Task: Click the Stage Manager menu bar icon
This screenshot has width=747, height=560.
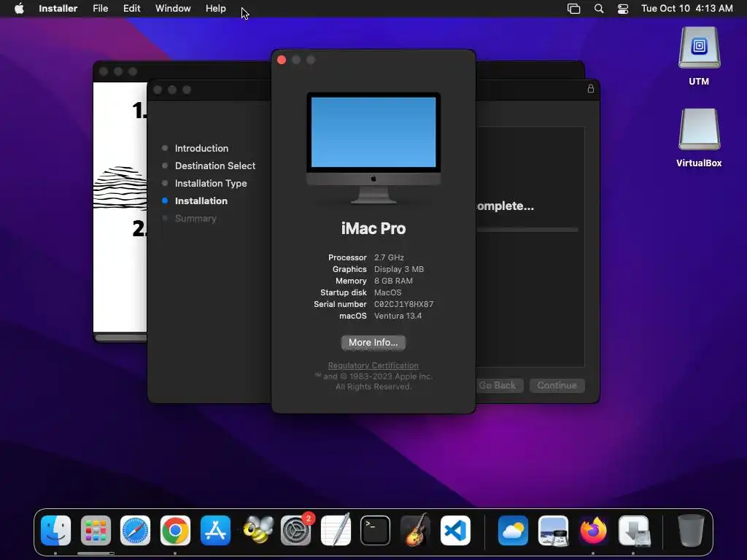Action: click(573, 9)
